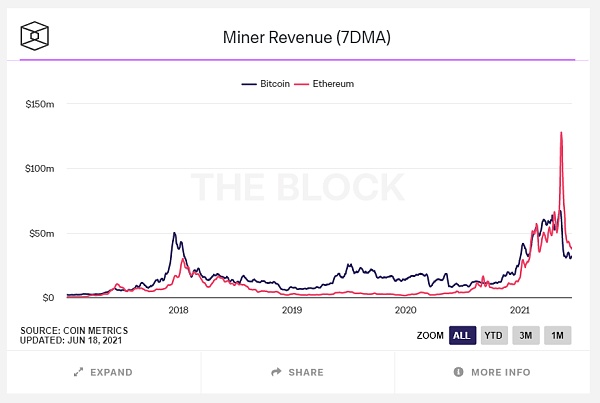Click the expand arrows icon
This screenshot has width=600, height=403.
[78, 372]
